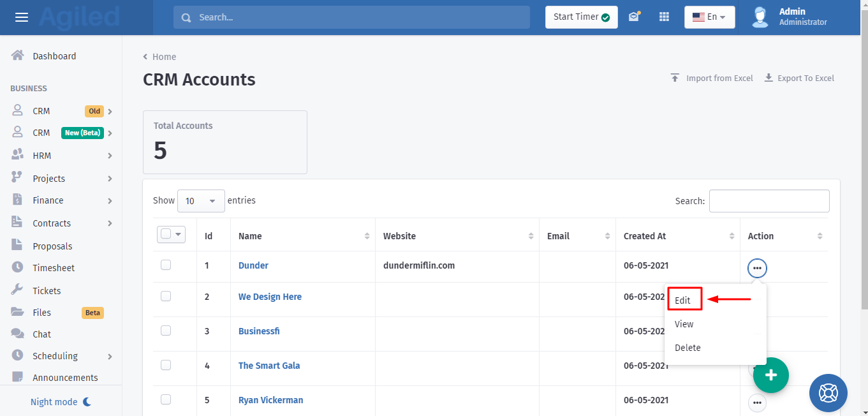868x416 pixels.
Task: Open action menu for Ryan Vickerman
Action: coord(757,403)
